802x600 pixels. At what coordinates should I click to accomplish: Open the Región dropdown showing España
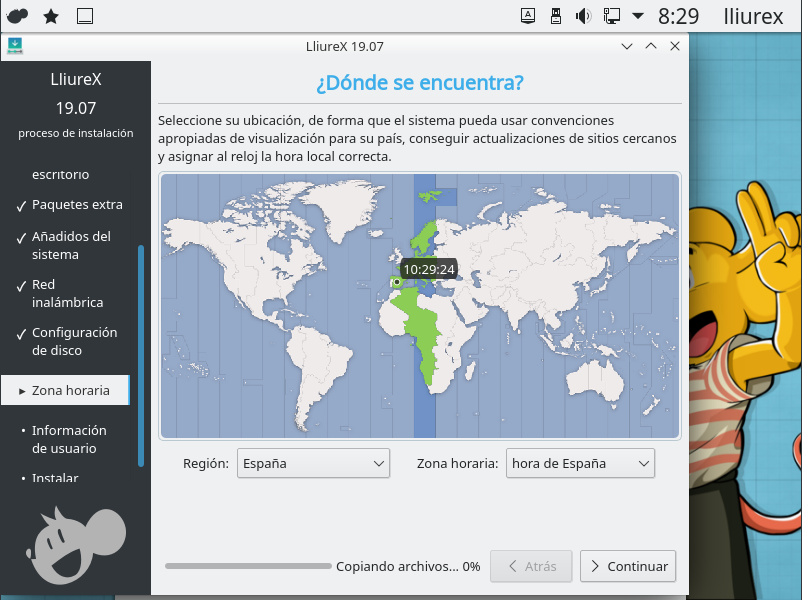pyautogui.click(x=313, y=463)
